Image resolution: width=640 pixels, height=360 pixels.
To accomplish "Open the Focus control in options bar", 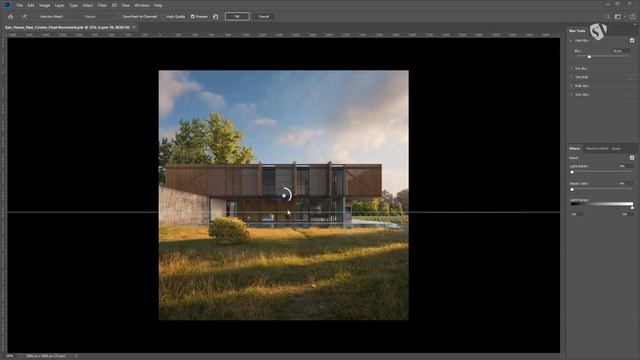I will click(98, 17).
